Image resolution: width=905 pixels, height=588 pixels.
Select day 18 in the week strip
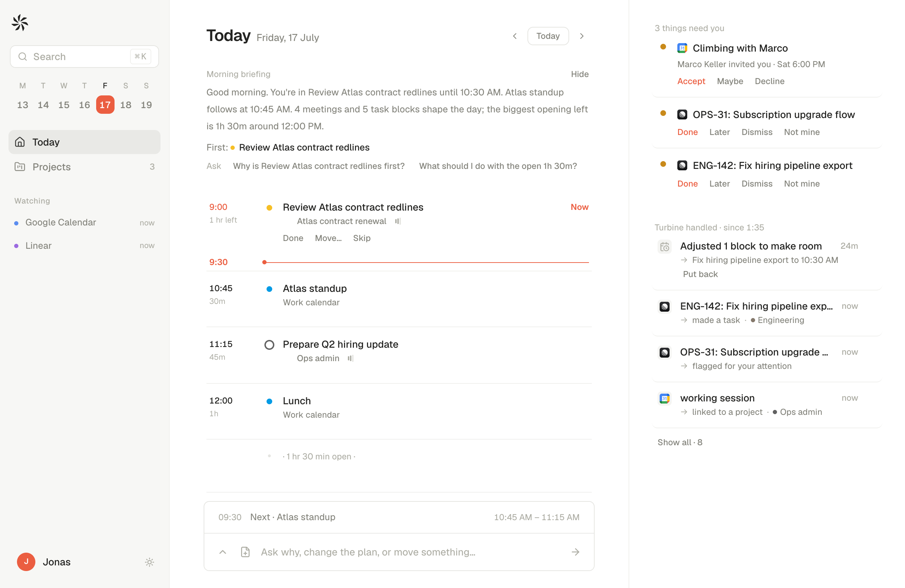[125, 105]
